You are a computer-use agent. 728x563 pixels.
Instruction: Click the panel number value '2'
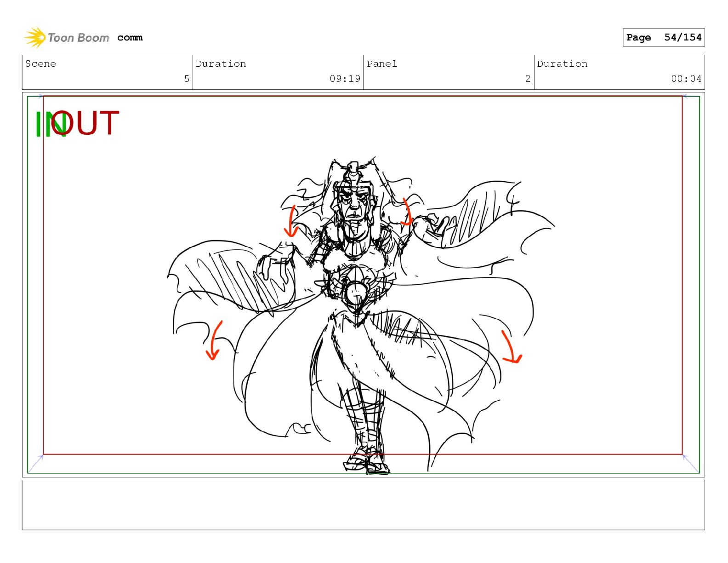[528, 79]
